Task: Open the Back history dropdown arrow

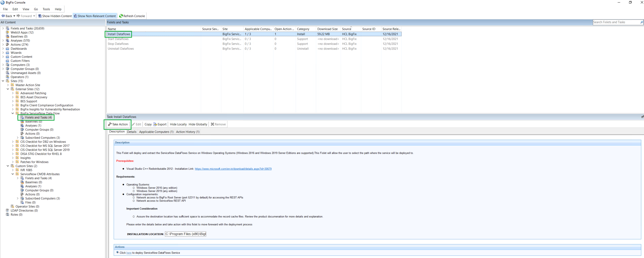Action: [x=14, y=16]
